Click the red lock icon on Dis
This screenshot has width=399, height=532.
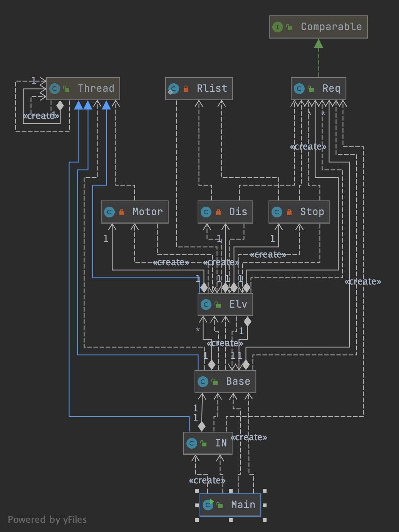pos(218,212)
